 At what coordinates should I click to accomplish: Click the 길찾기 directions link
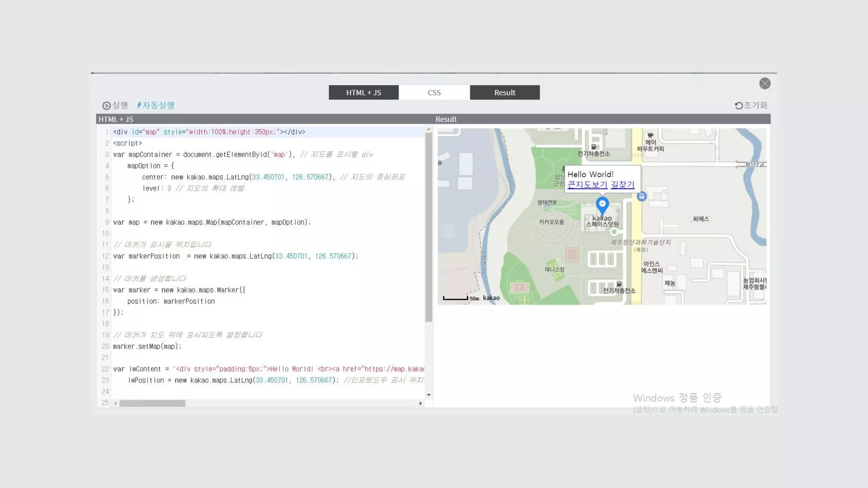point(622,185)
